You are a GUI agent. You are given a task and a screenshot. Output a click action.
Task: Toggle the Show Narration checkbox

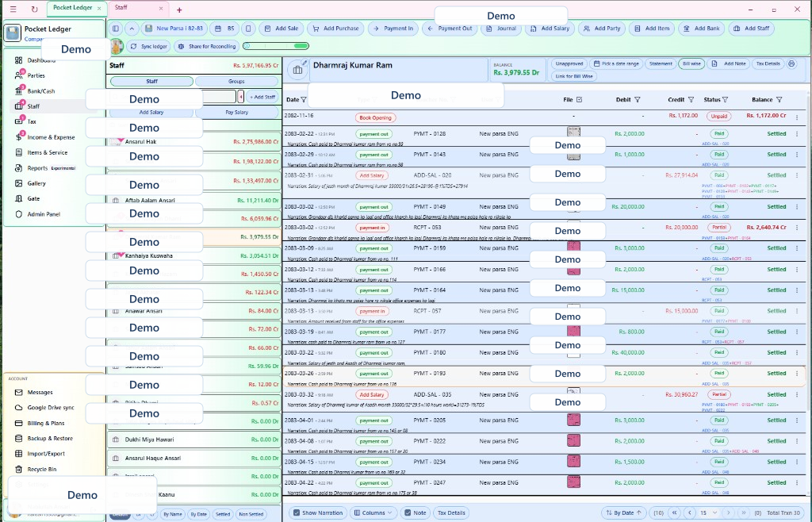click(x=297, y=512)
